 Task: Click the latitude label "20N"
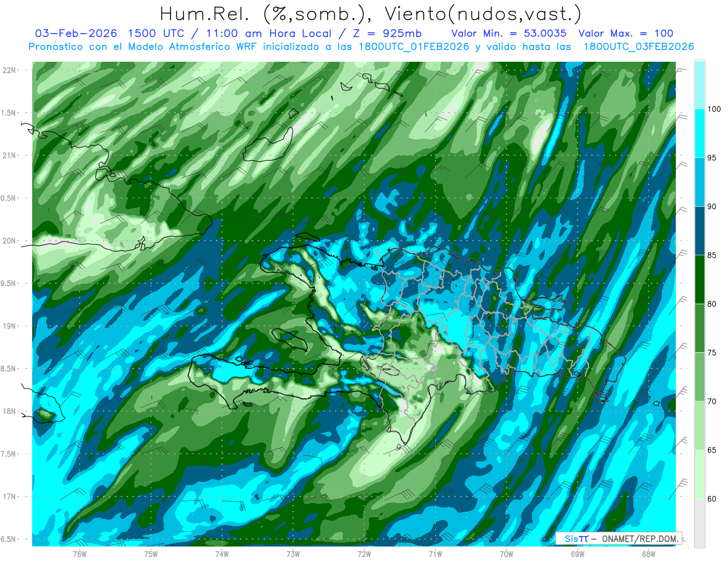click(10, 241)
